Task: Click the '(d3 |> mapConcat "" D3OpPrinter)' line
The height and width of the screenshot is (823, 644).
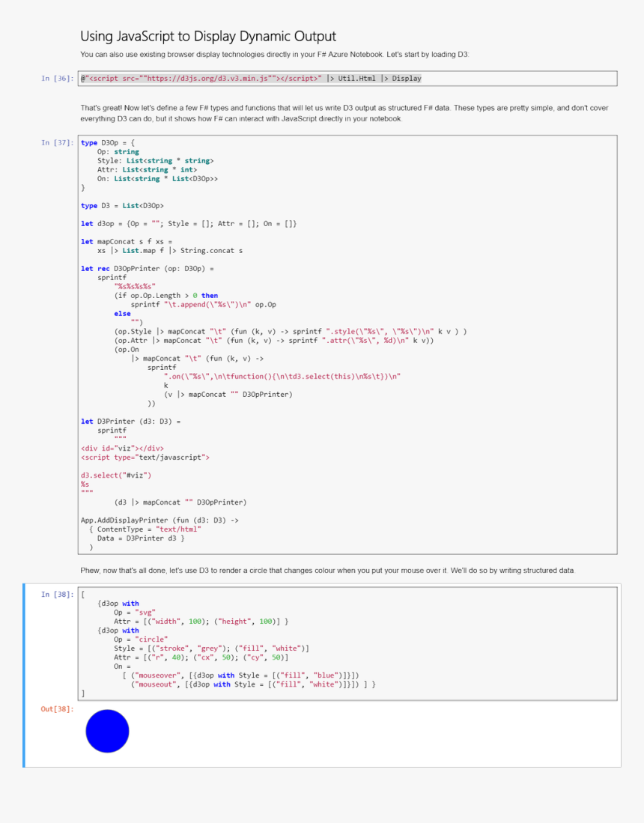Action: [180, 502]
